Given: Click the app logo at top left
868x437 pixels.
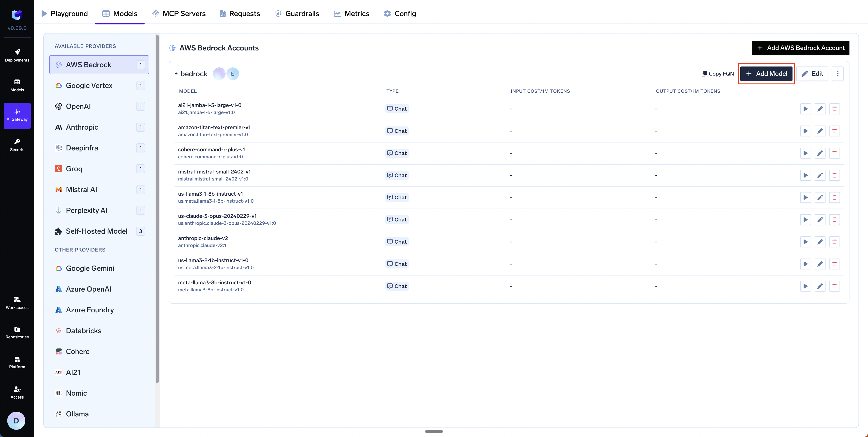Looking at the screenshot, I should 17,15.
